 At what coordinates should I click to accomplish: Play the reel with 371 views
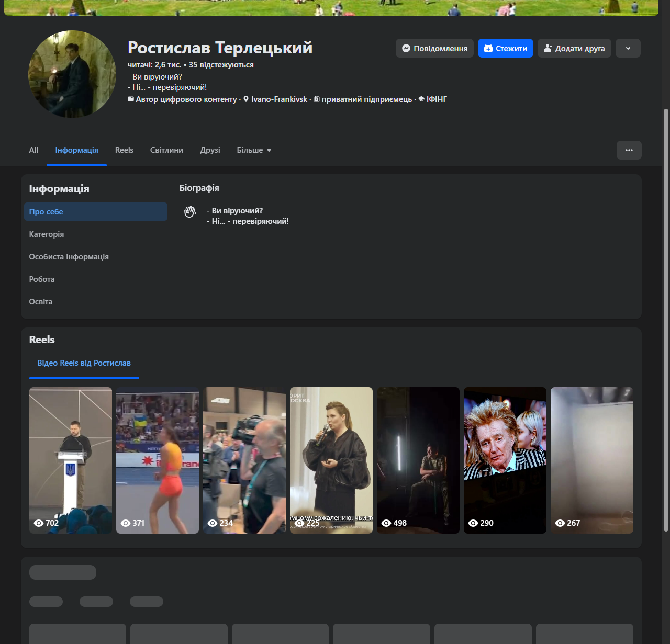tap(158, 460)
